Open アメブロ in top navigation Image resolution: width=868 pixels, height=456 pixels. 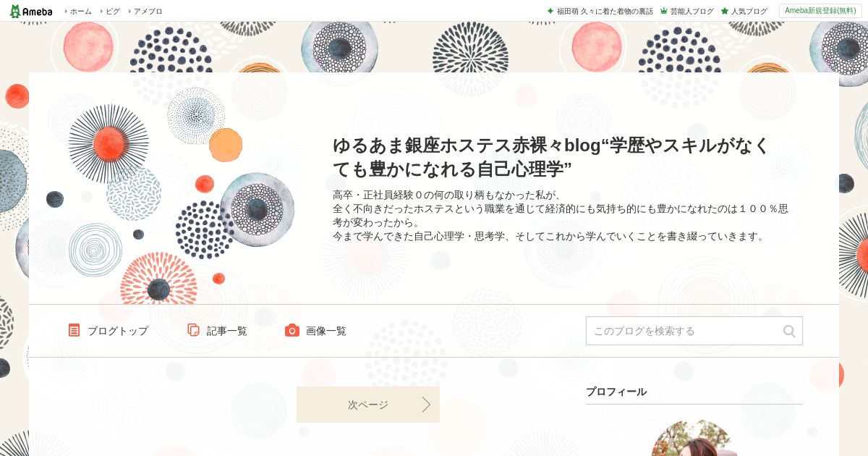148,11
